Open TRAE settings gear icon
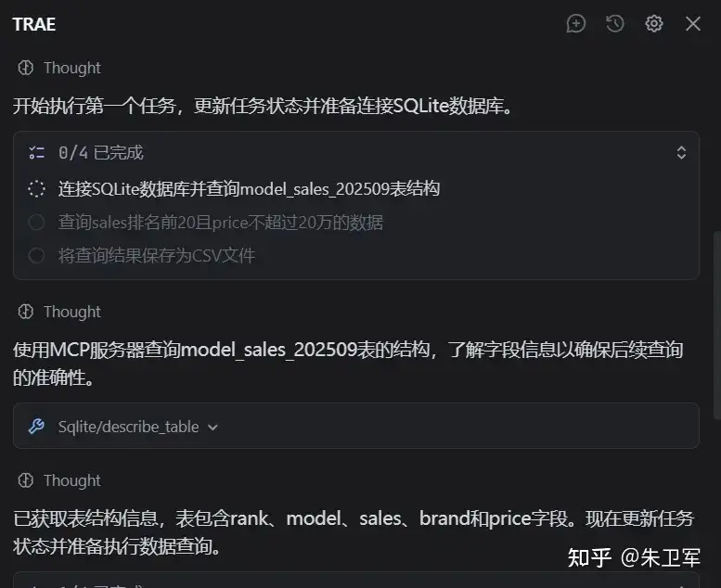The height and width of the screenshot is (588, 721). click(654, 23)
